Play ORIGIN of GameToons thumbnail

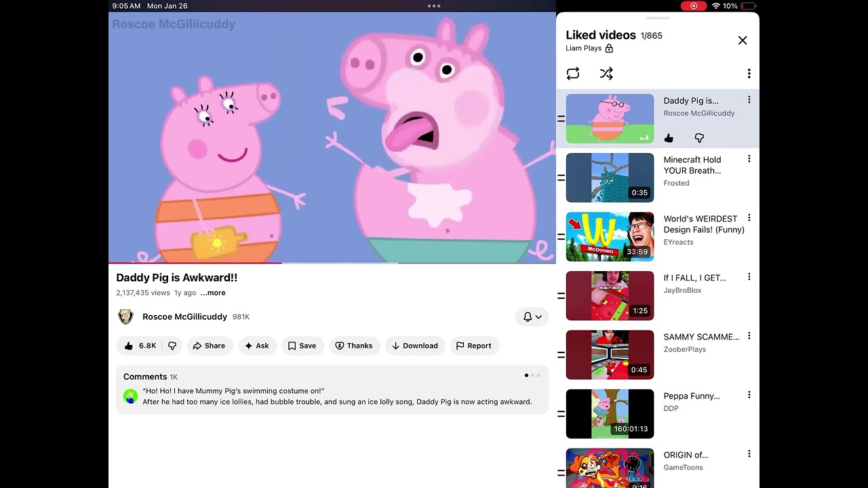(x=610, y=468)
